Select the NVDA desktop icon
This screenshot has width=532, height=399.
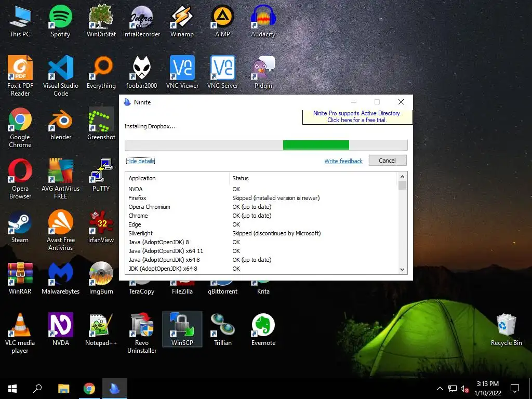pyautogui.click(x=60, y=330)
